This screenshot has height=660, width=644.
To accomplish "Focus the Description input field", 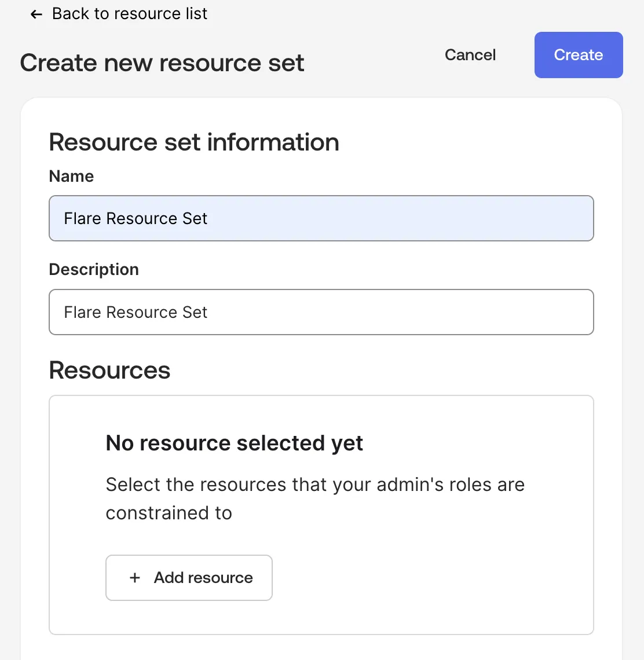I will point(321,312).
